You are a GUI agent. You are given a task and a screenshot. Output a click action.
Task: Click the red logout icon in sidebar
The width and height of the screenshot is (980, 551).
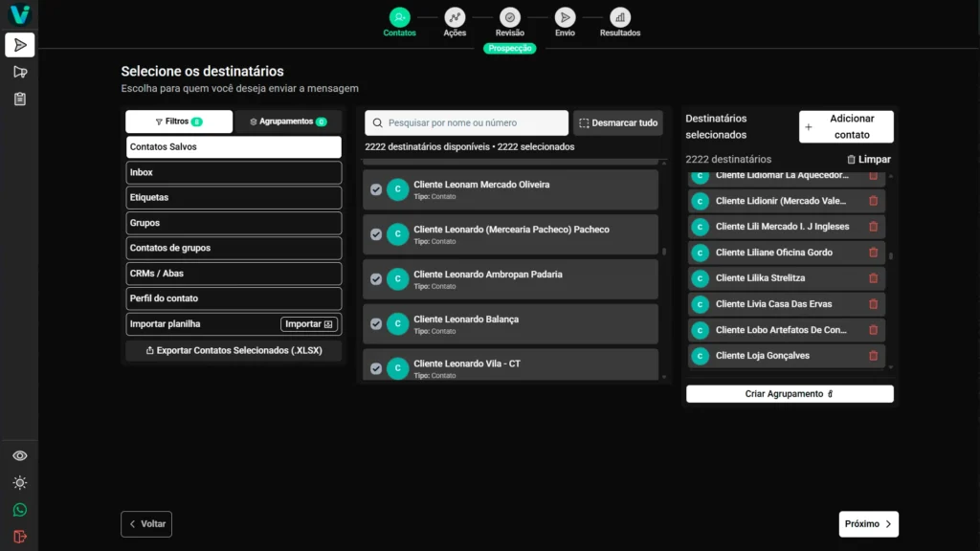(19, 537)
